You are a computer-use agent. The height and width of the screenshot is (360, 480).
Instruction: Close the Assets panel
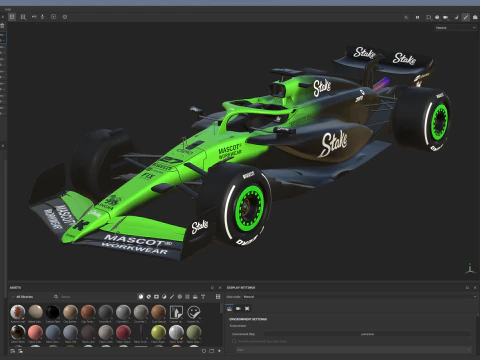220,287
